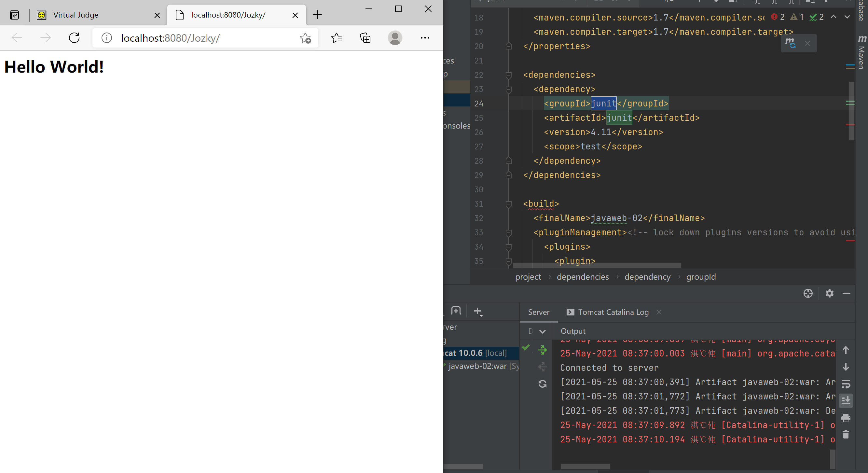Click the dependencies breadcrumb in editor
The width and height of the screenshot is (868, 473).
pos(582,277)
